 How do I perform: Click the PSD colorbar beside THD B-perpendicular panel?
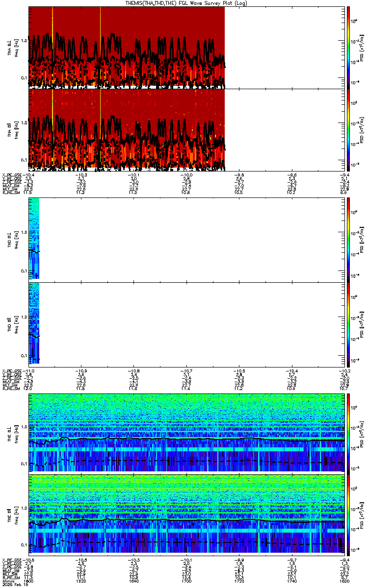[349, 238]
